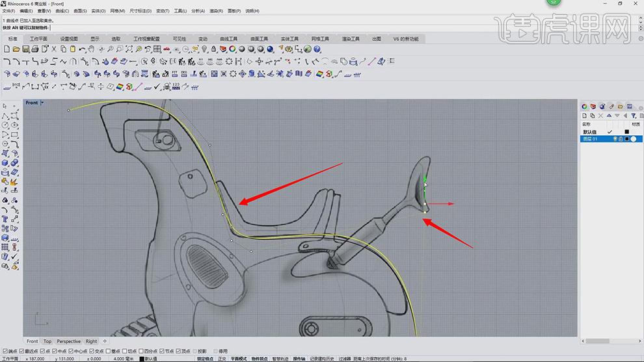This screenshot has height=362, width=644.
Task: Open the 实体(O) Solid menu
Action: click(98, 11)
